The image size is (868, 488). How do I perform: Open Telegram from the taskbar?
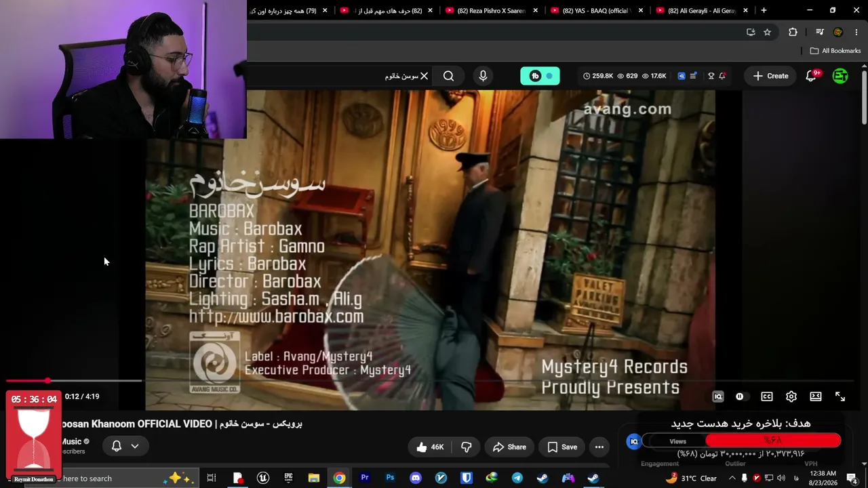click(x=517, y=478)
